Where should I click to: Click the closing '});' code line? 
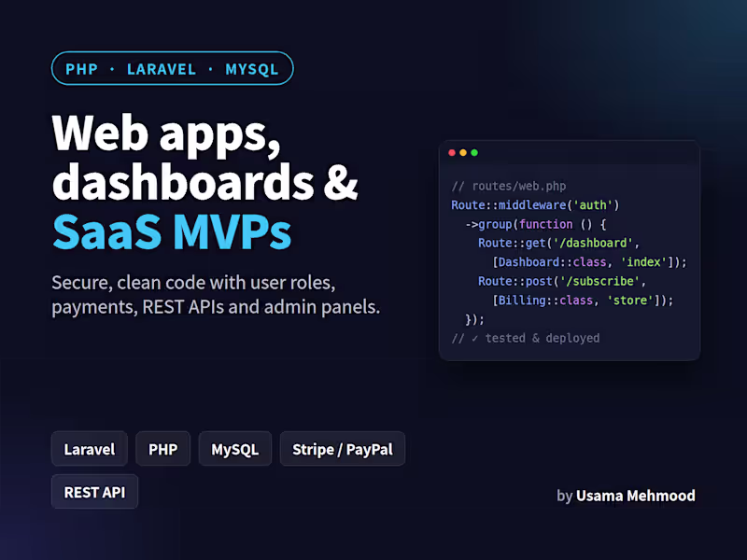pos(474,319)
